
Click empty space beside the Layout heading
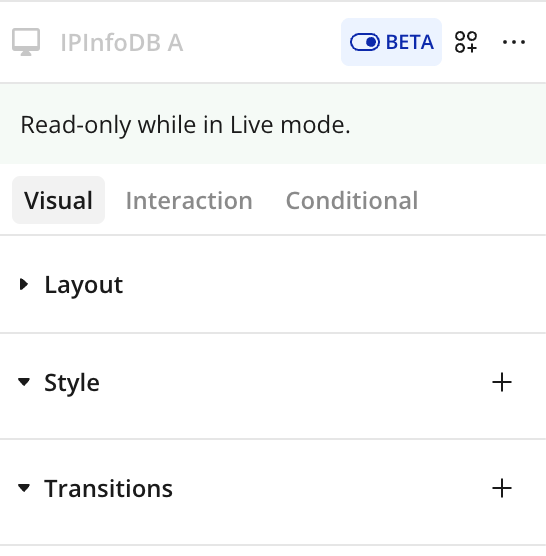(x=319, y=285)
